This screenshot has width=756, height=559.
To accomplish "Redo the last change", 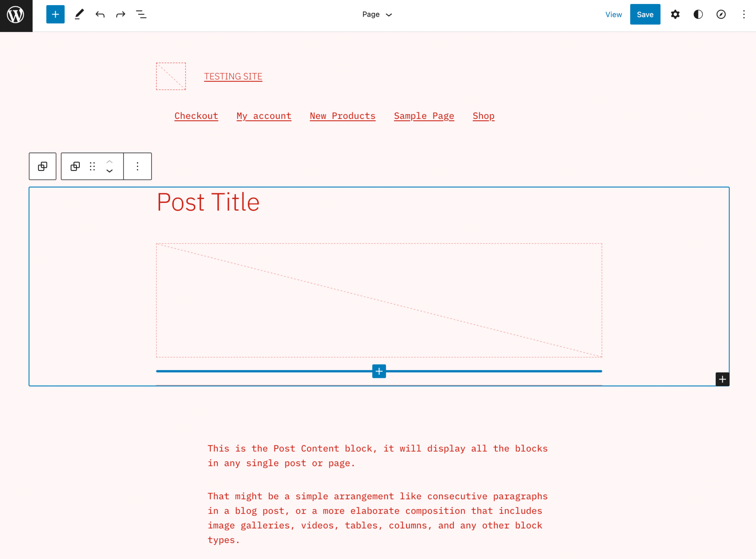I will [121, 14].
